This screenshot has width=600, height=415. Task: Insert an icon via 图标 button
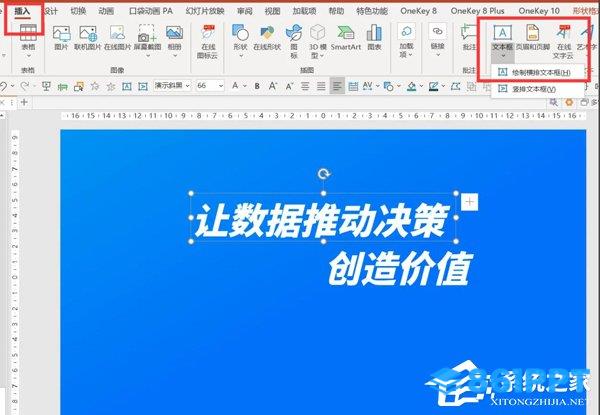coord(294,41)
